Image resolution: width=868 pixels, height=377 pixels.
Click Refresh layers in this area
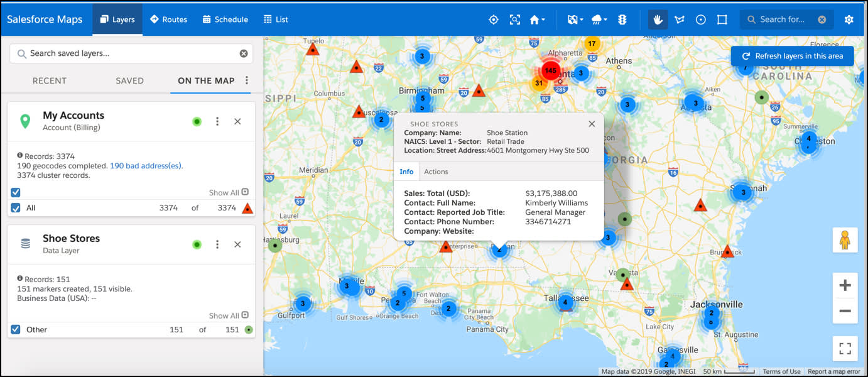(x=792, y=56)
